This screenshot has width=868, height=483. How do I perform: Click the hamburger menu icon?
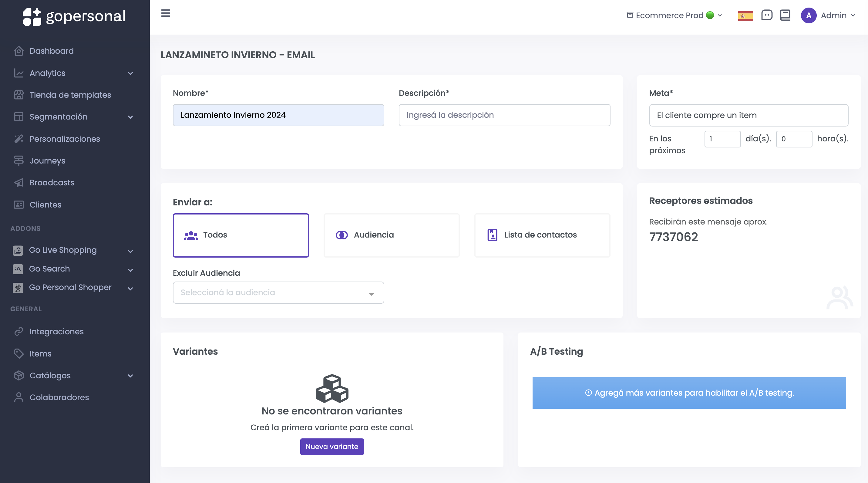pos(166,13)
